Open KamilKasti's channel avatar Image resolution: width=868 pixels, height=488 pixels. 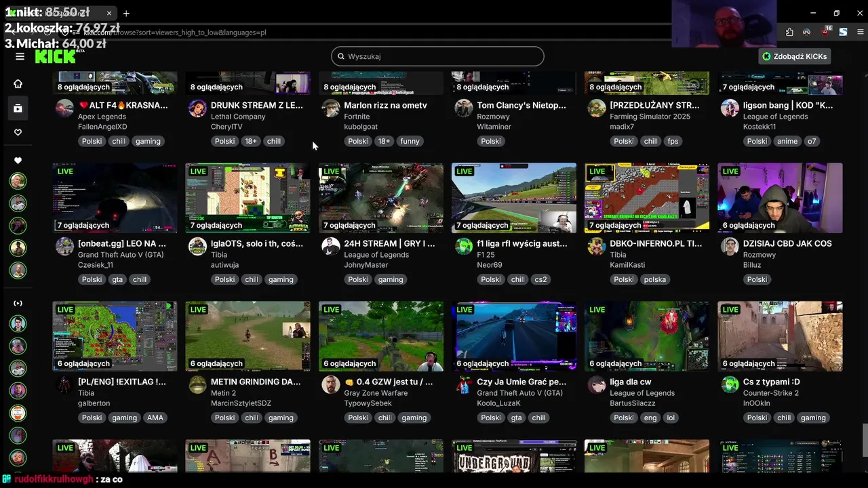coord(597,247)
